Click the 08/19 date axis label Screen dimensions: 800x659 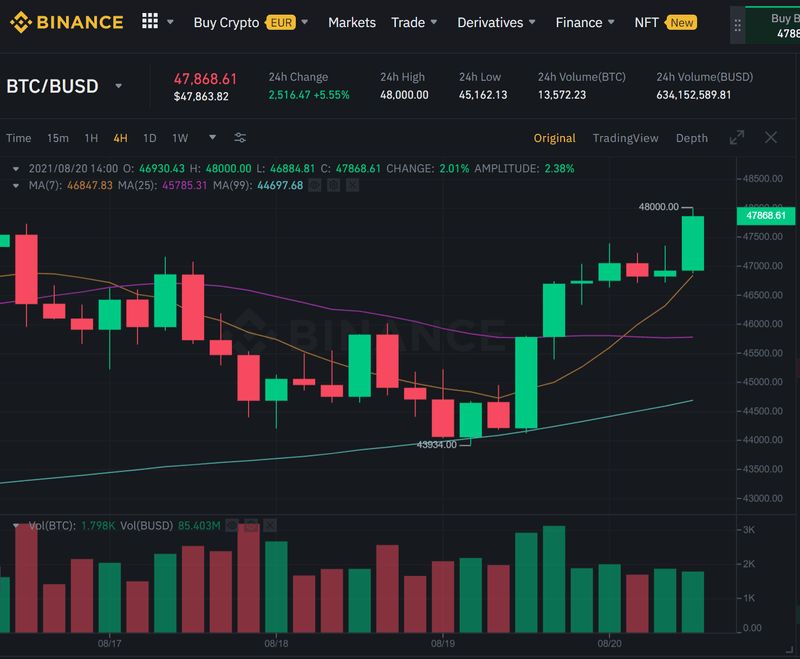[443, 644]
